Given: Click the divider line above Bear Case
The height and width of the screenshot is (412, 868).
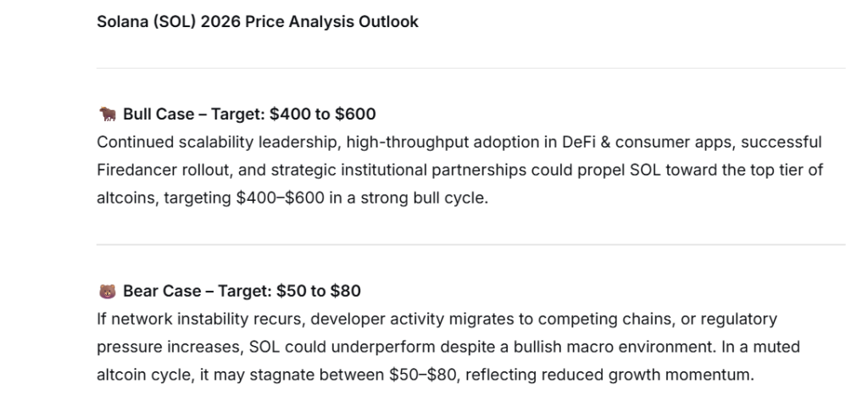Looking at the screenshot, I should click(x=470, y=245).
